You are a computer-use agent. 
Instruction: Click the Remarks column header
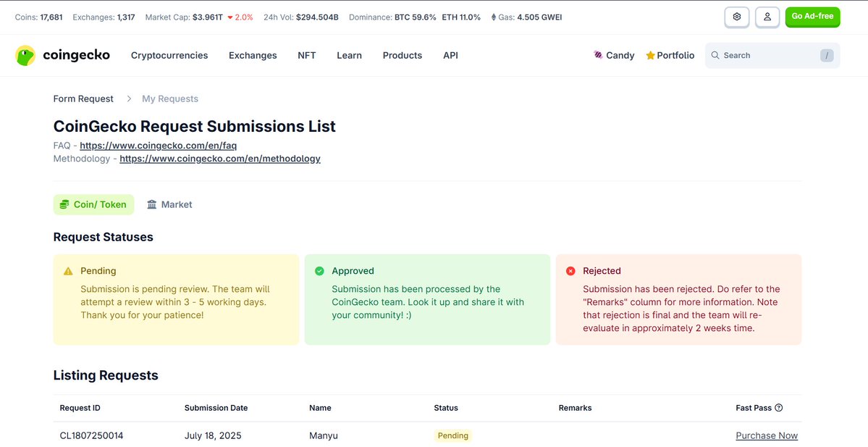click(575, 408)
